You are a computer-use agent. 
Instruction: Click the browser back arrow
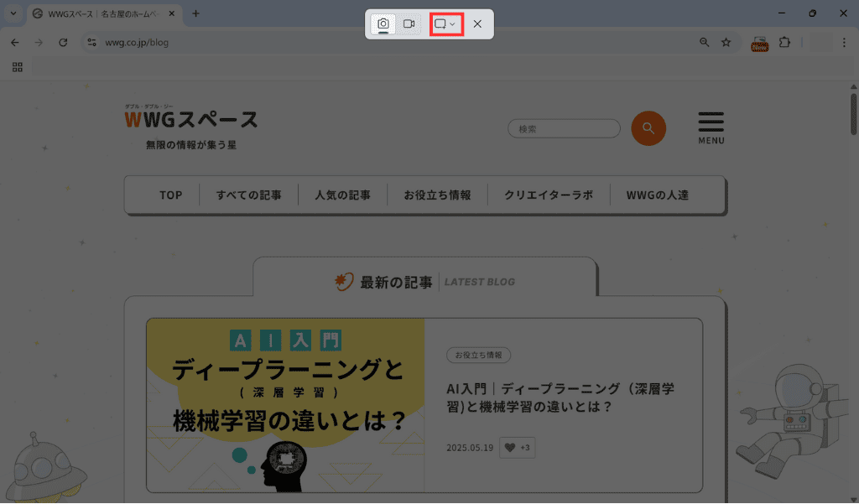(13, 42)
